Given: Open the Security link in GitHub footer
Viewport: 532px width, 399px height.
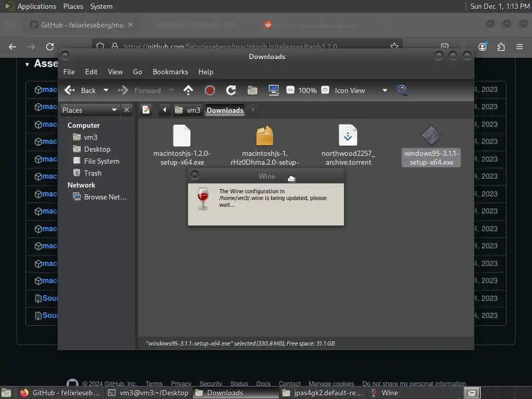Looking at the screenshot, I should [211, 383].
